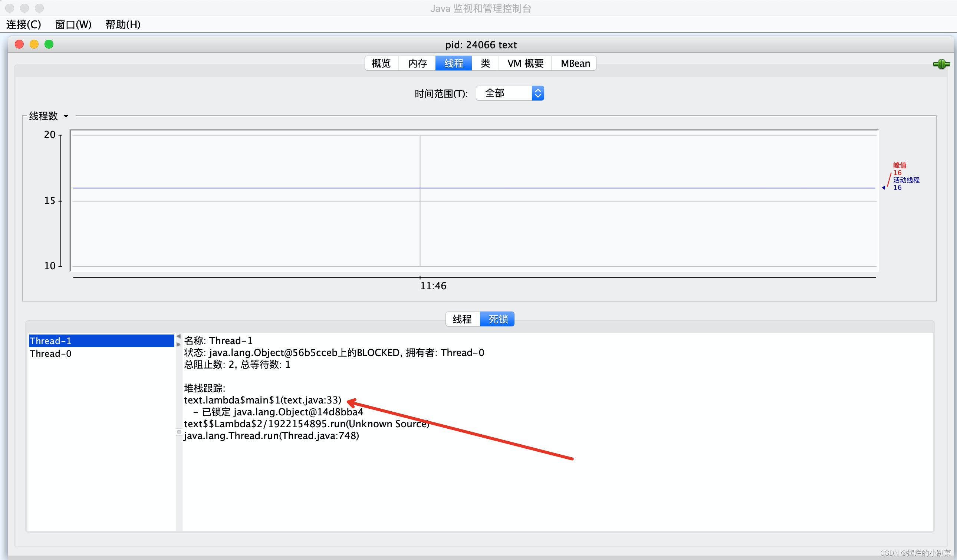957x560 pixels.
Task: Click the 总阻止数: 2 line
Action: [x=237, y=365]
